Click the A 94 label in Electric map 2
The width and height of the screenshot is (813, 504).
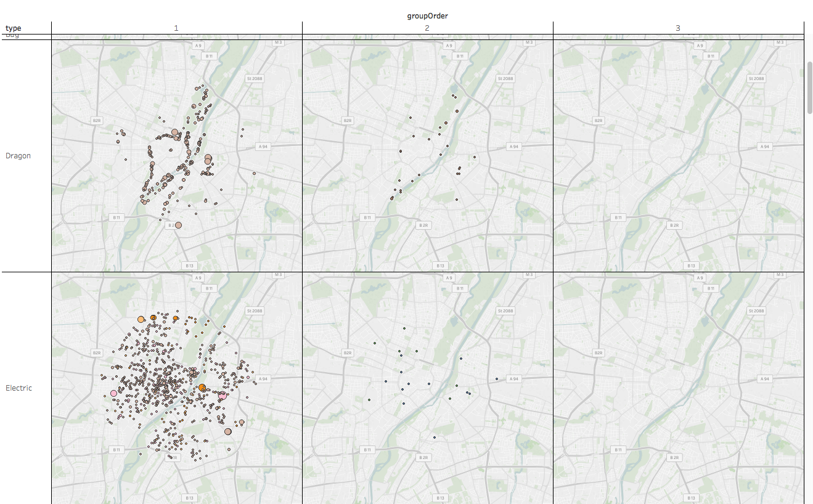[514, 379]
